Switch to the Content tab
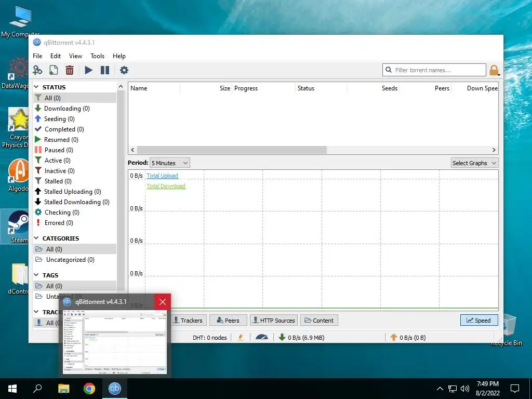This screenshot has width=532, height=399. 319,320
